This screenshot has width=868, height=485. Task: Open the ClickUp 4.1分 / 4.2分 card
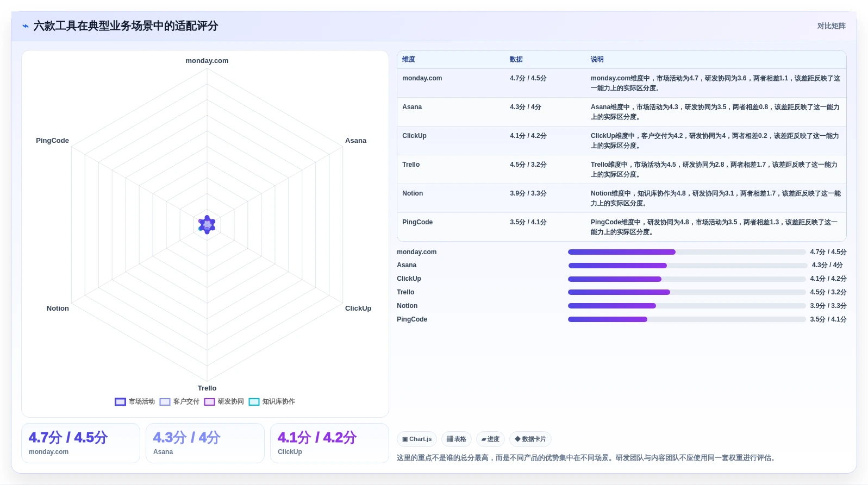329,443
